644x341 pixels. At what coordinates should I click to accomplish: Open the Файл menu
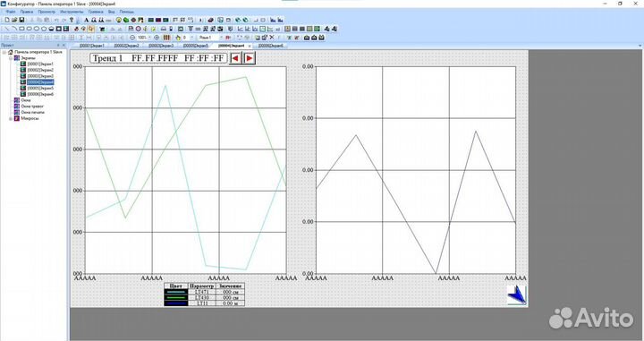11,12
